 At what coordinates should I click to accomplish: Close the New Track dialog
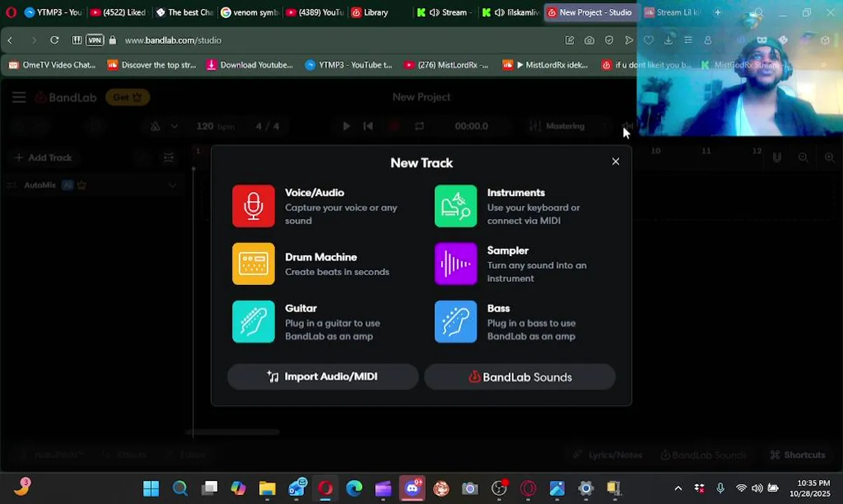coord(615,162)
